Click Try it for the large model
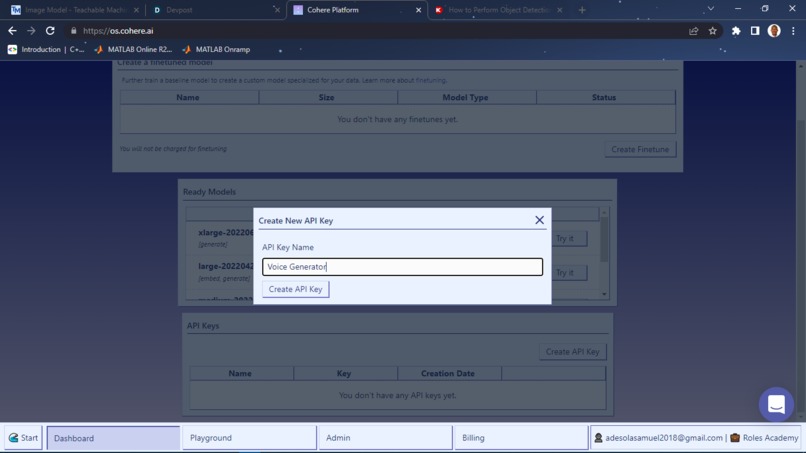Image resolution: width=806 pixels, height=453 pixels. coord(571,273)
